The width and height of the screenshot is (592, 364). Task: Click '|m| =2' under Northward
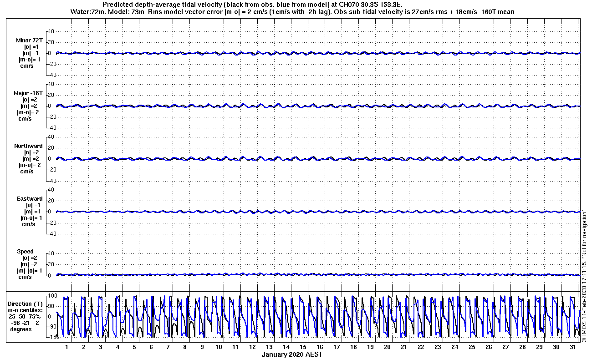coord(32,159)
